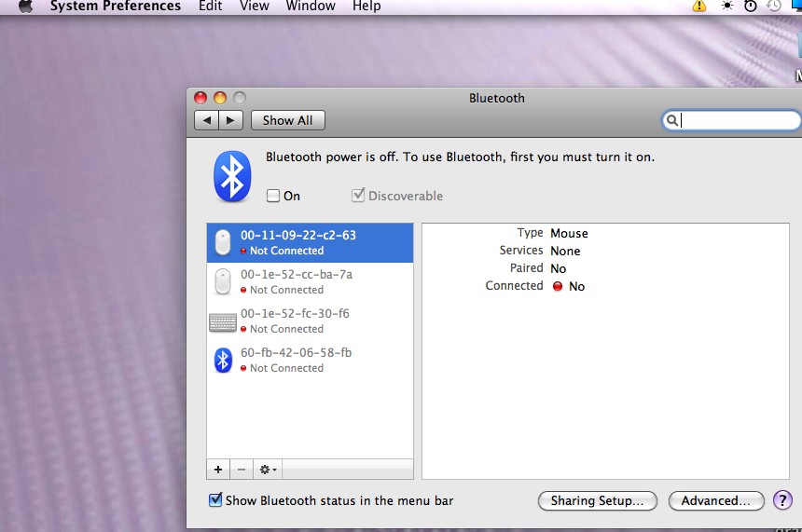Close the Bluetooth window with red button
The width and height of the screenshot is (802, 532).
pos(200,98)
